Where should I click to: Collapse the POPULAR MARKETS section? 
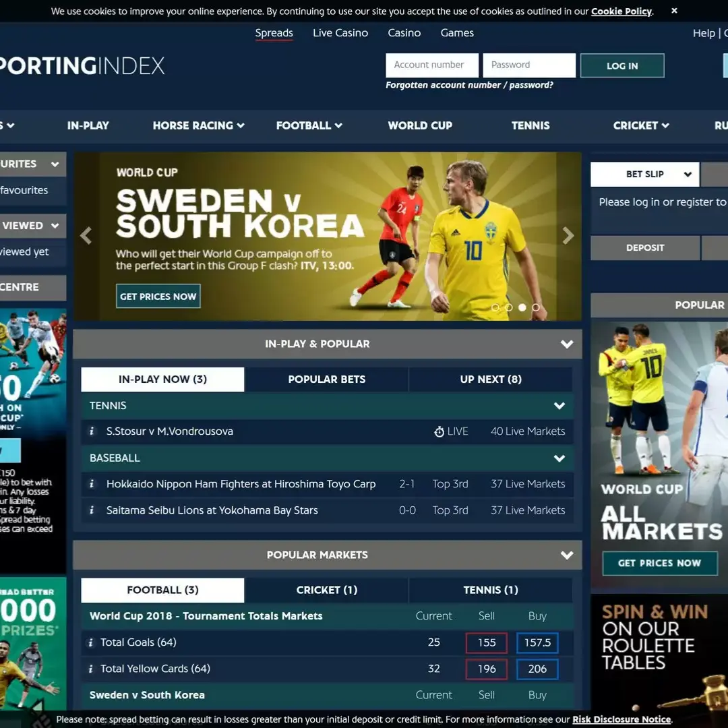coord(567,555)
